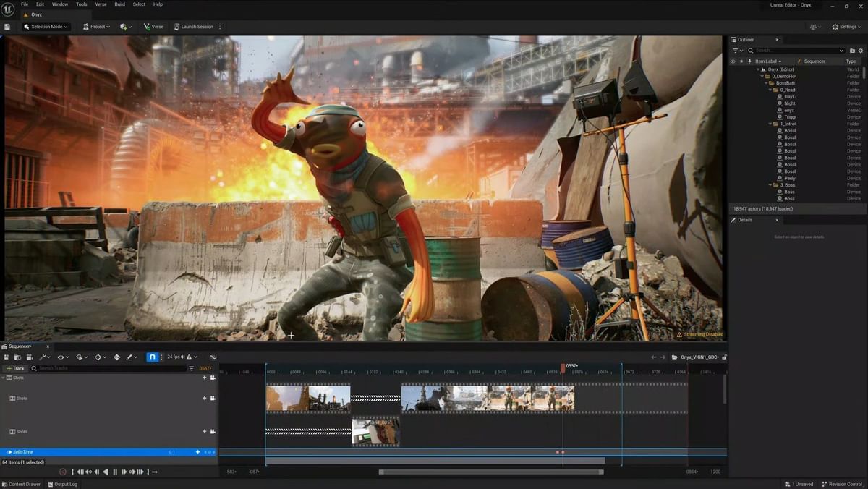Open the Sequencer curve editor icon

[213, 357]
